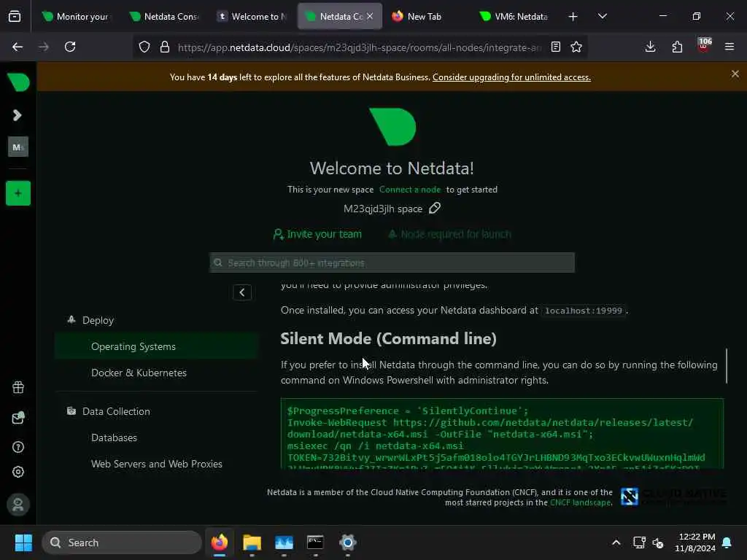Open the extensions puzzle icon

pos(677,47)
